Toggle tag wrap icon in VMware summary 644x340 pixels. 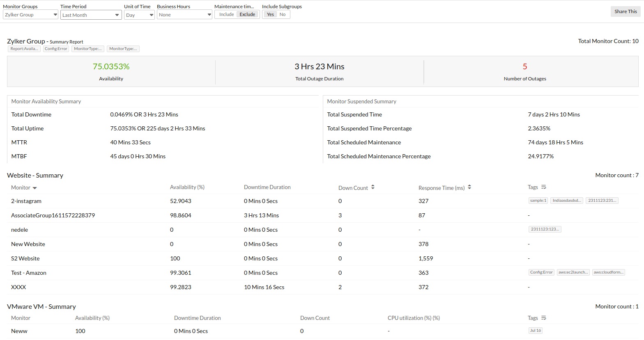544,318
